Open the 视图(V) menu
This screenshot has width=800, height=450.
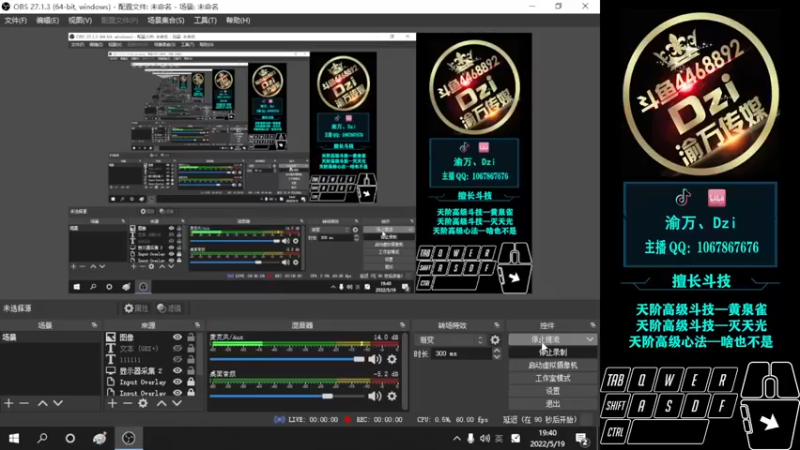tap(80, 20)
